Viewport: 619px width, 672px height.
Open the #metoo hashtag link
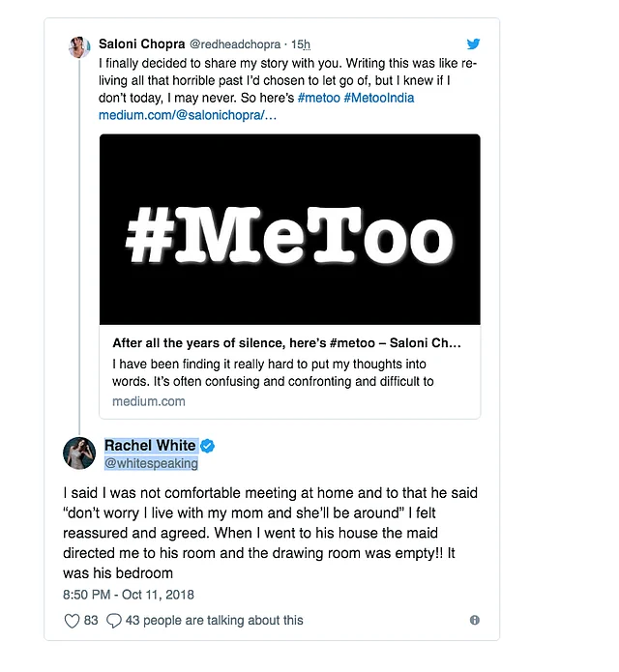coord(318,98)
